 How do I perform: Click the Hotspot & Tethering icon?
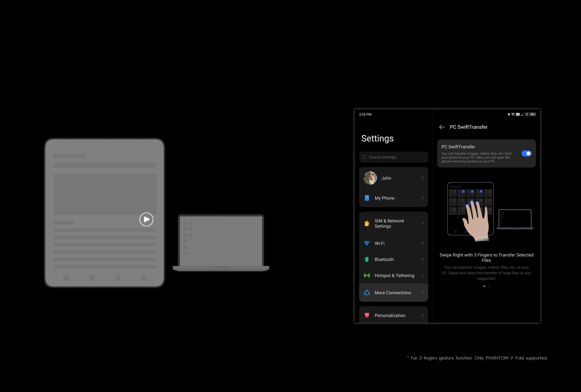pyautogui.click(x=367, y=275)
